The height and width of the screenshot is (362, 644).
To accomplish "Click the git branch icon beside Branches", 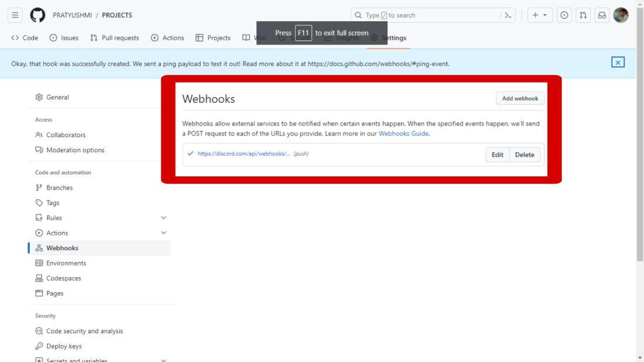I will (x=39, y=188).
